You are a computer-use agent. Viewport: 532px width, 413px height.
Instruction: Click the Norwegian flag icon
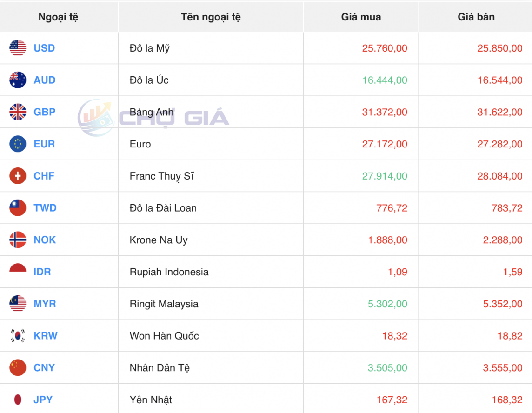[x=18, y=240]
